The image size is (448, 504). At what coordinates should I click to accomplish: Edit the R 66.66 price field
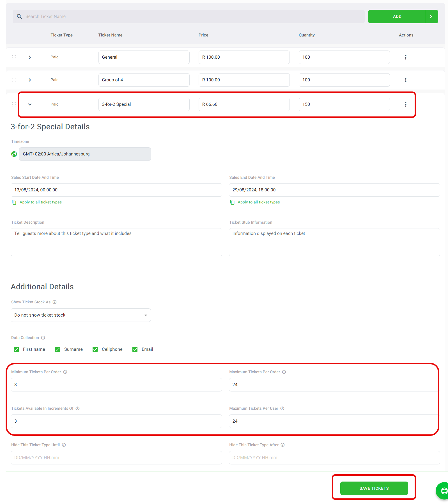pyautogui.click(x=244, y=104)
